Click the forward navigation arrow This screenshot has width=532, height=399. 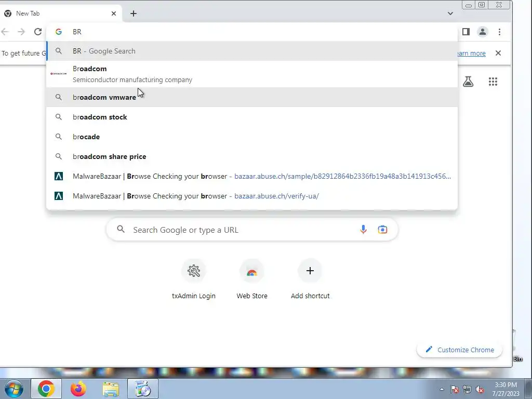[x=21, y=32]
